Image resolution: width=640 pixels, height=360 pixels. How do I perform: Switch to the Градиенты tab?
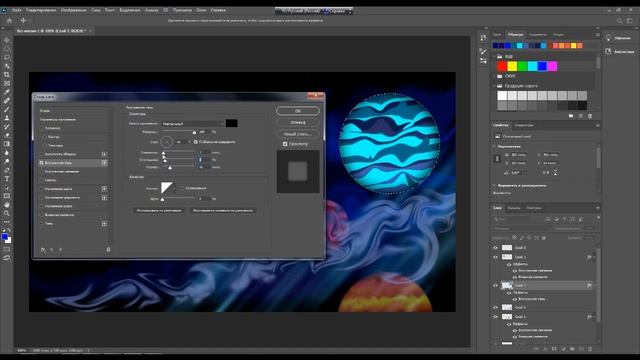(538, 35)
